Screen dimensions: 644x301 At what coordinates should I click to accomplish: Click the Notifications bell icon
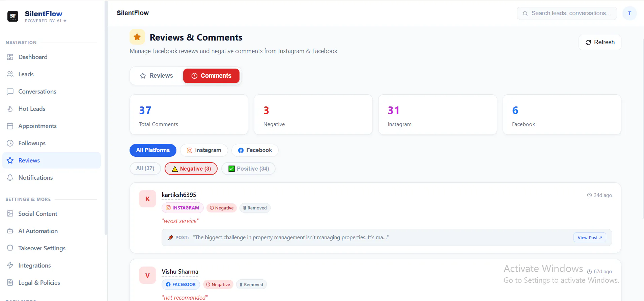10,178
